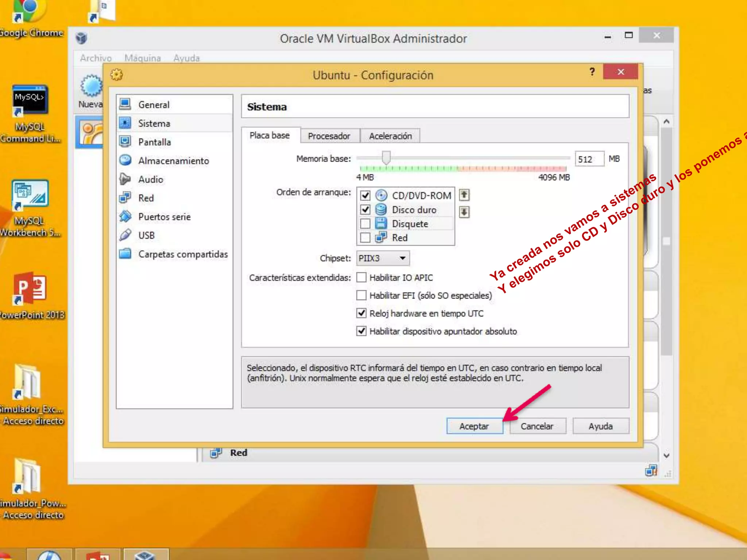Image resolution: width=747 pixels, height=560 pixels.
Task: Switch to the Procesador tab
Action: click(329, 136)
